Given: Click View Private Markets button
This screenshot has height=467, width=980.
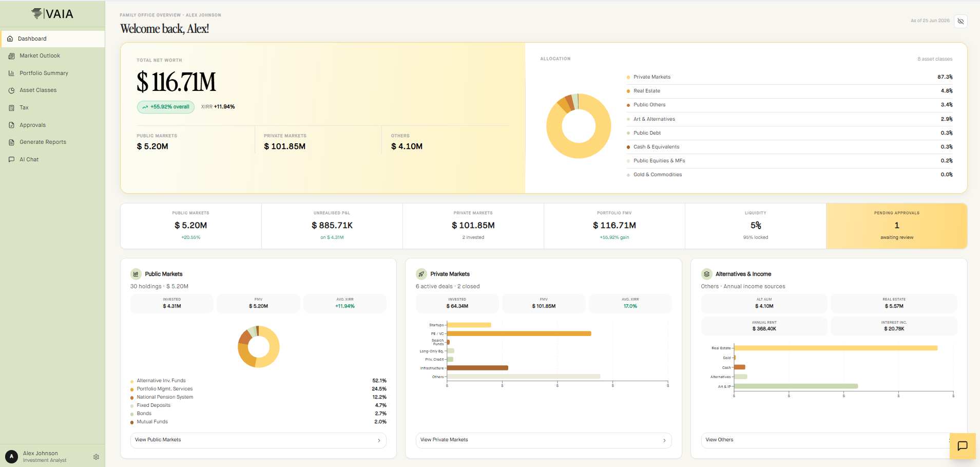Looking at the screenshot, I should [544, 440].
